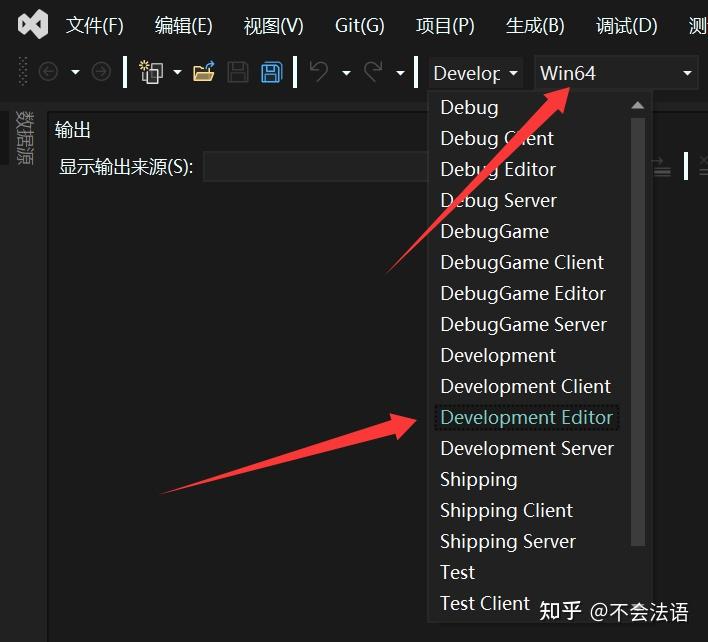Click the Save file icon
Image resolution: width=708 pixels, height=642 pixels.
pos(238,72)
